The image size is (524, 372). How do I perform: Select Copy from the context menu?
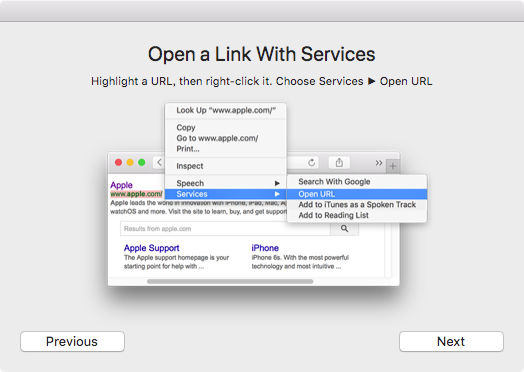coord(226,127)
